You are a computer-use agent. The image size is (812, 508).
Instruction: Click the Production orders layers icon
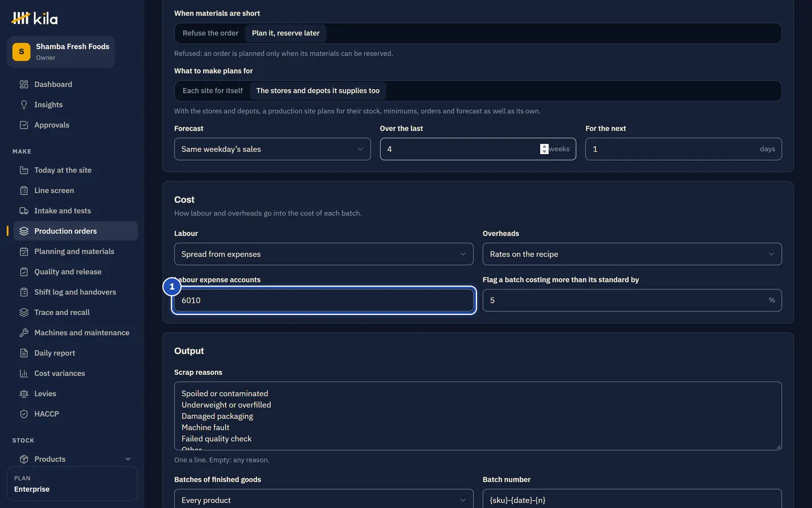click(x=24, y=231)
